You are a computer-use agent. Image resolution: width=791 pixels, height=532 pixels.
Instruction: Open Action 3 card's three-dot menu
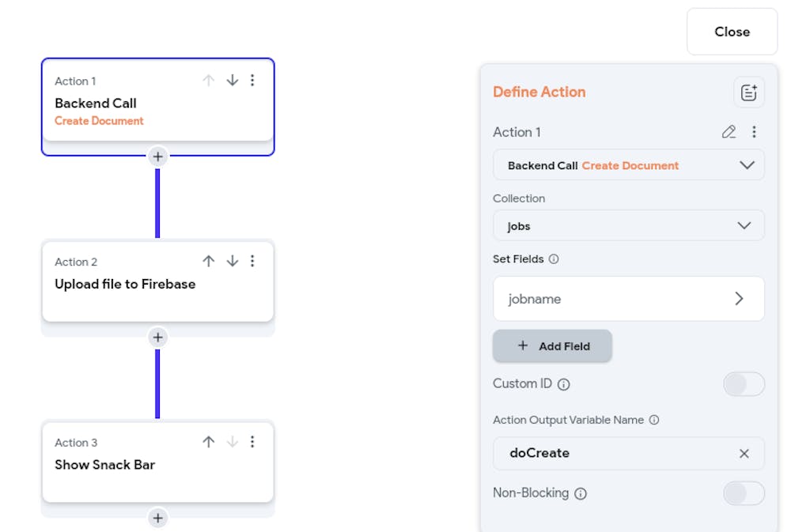252,442
